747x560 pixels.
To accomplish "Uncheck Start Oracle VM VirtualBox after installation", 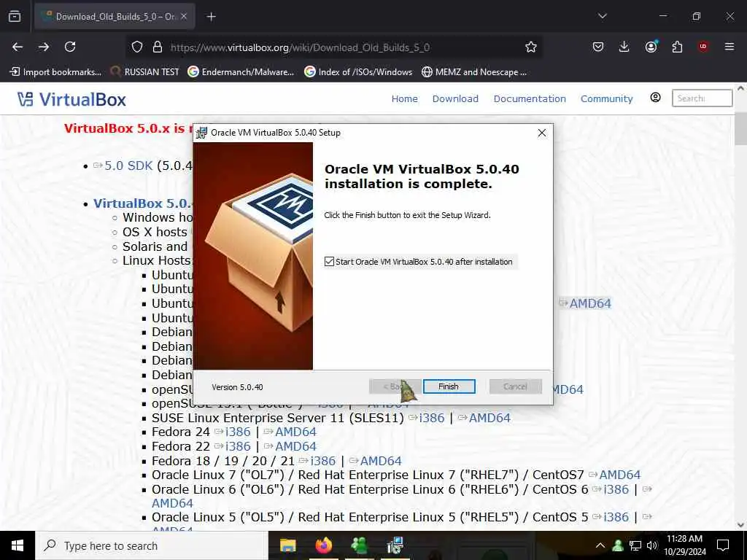I will pyautogui.click(x=329, y=262).
